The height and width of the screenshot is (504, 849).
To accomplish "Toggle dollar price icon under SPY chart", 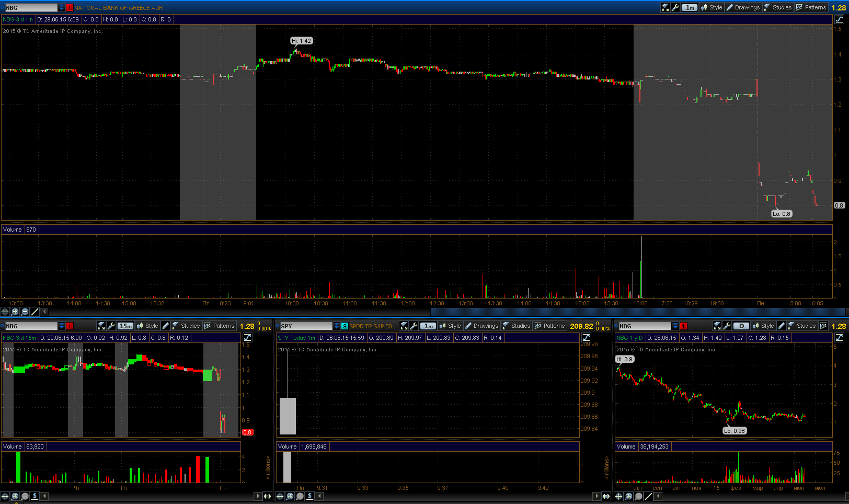I will (x=310, y=496).
